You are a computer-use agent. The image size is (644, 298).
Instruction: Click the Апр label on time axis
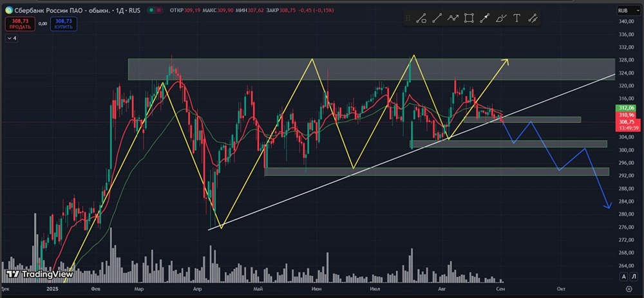pos(198,290)
